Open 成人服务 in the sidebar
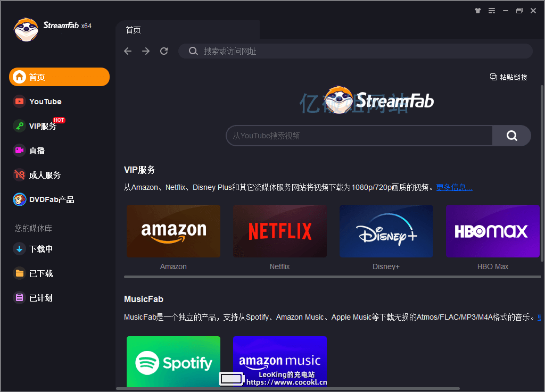The height and width of the screenshot is (392, 545). click(37, 175)
